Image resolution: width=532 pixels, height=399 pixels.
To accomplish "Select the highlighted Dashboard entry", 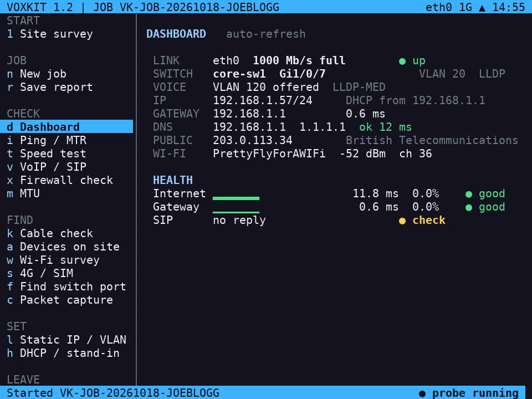I will [x=66, y=127].
